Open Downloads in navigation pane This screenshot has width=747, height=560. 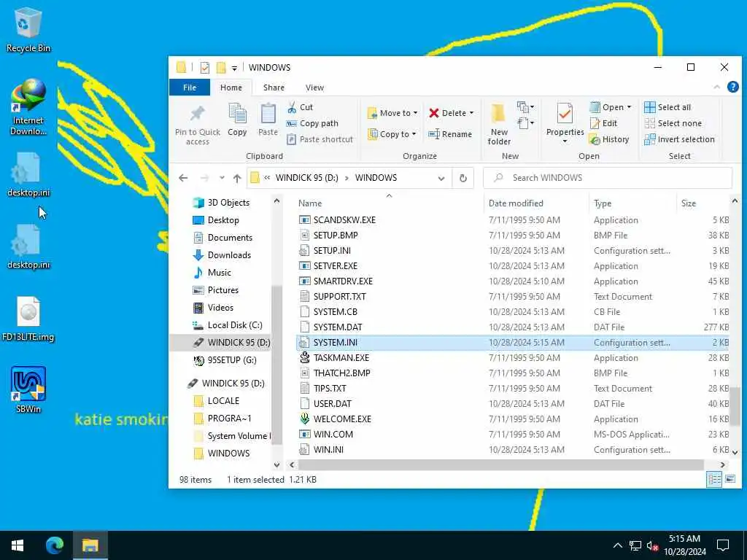coord(222,255)
